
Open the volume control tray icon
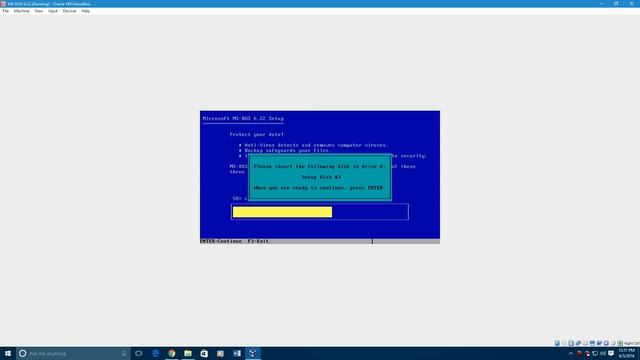(603, 353)
